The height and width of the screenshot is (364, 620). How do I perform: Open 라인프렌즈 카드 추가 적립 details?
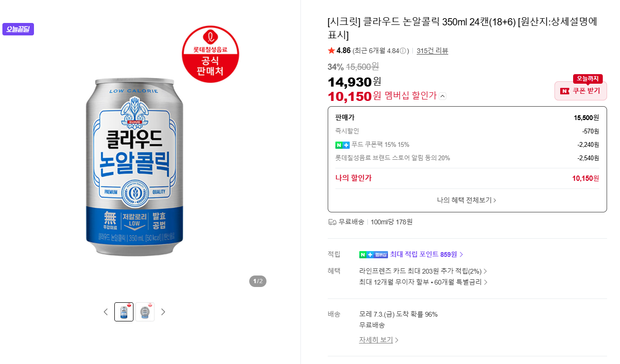[423, 271]
